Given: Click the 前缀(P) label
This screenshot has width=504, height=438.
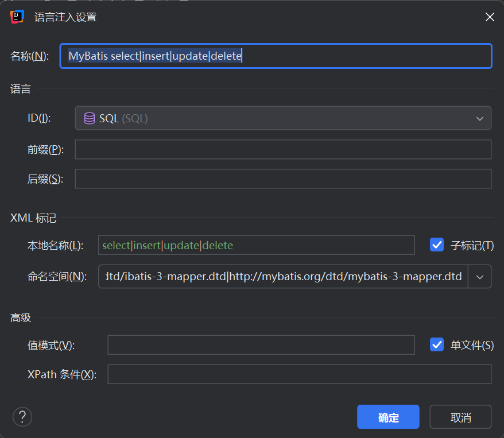Looking at the screenshot, I should [x=46, y=150].
